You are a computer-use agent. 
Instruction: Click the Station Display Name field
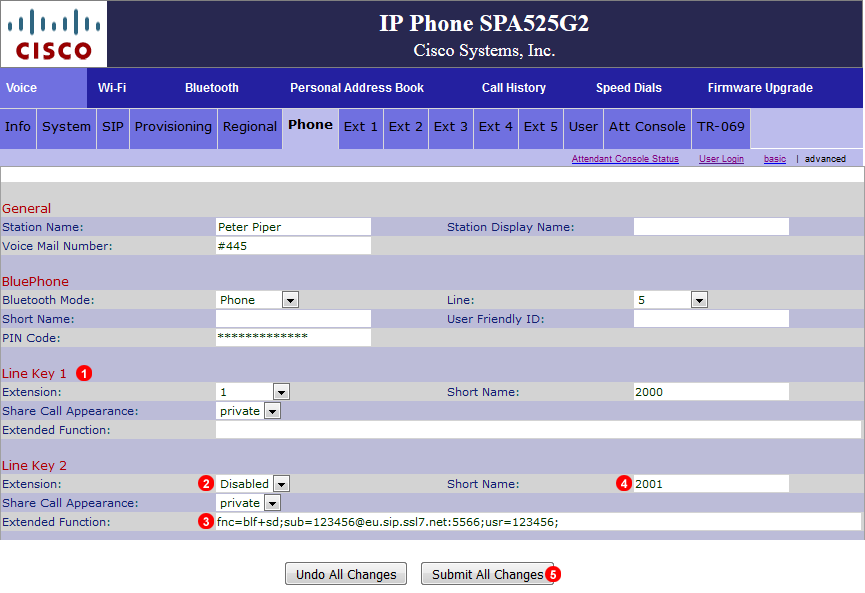tap(711, 227)
